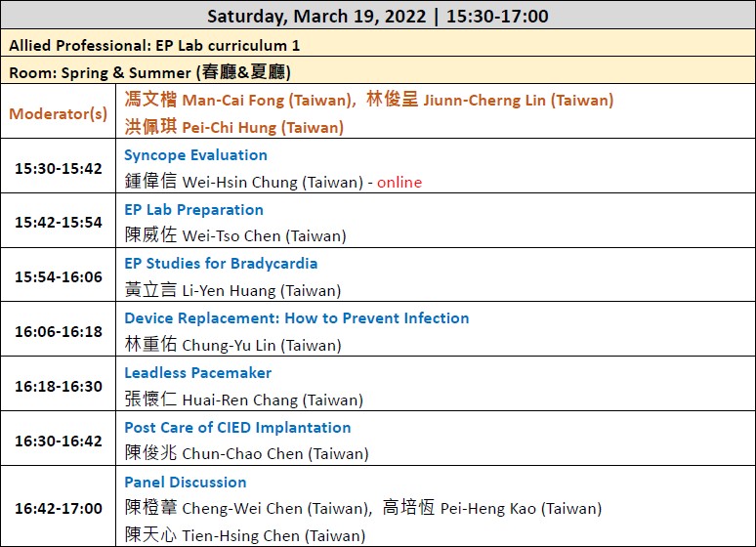Select EP Studies for Bradycardia title
Screen dimensions: 756x547
coord(221,264)
